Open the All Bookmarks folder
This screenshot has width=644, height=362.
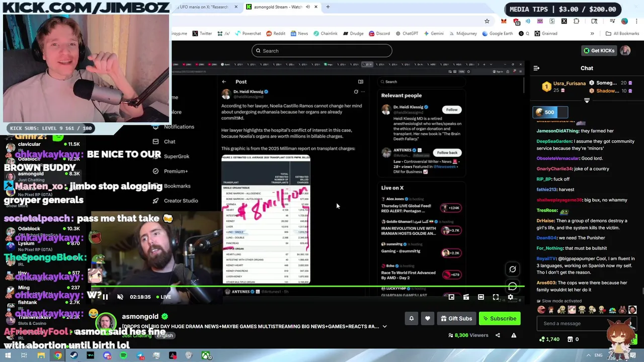point(622,34)
